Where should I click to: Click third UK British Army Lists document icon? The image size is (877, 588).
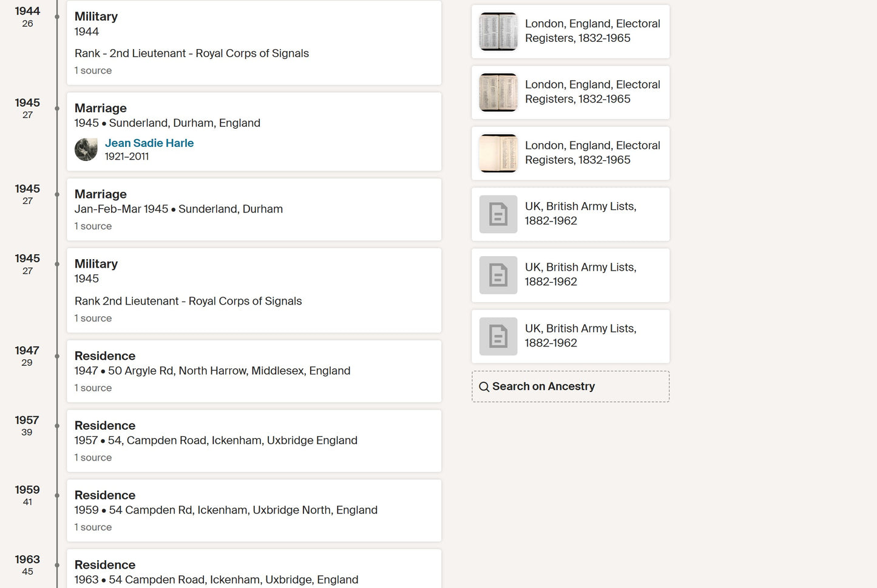pos(498,336)
